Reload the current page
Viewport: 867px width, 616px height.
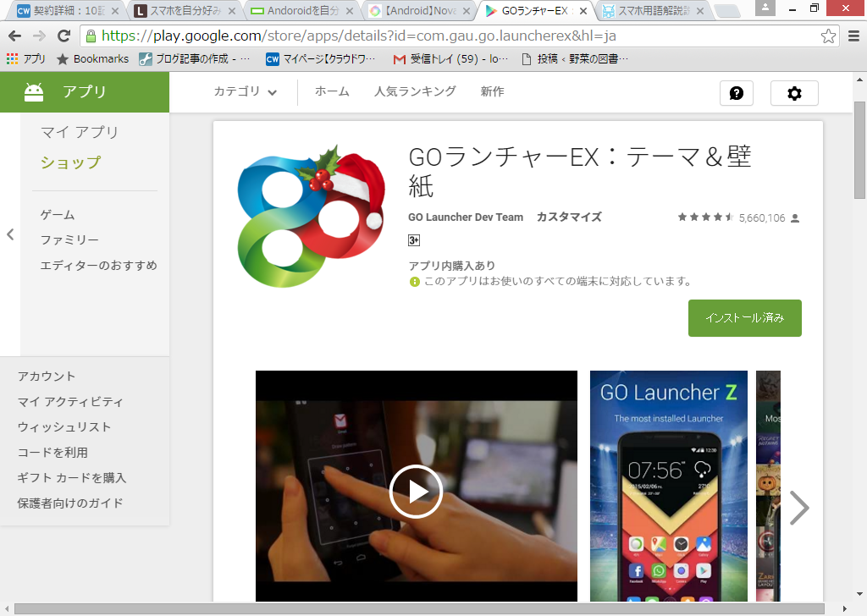tap(64, 36)
